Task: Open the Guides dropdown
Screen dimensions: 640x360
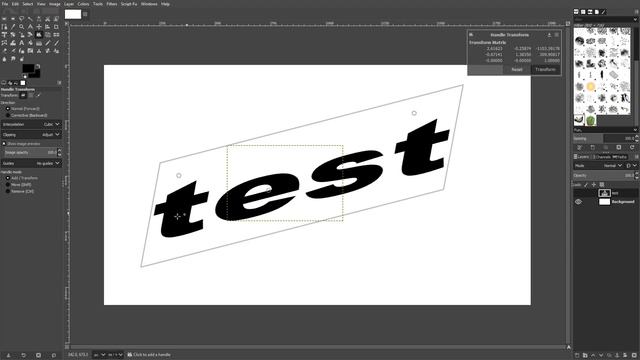Action: click(x=31, y=163)
